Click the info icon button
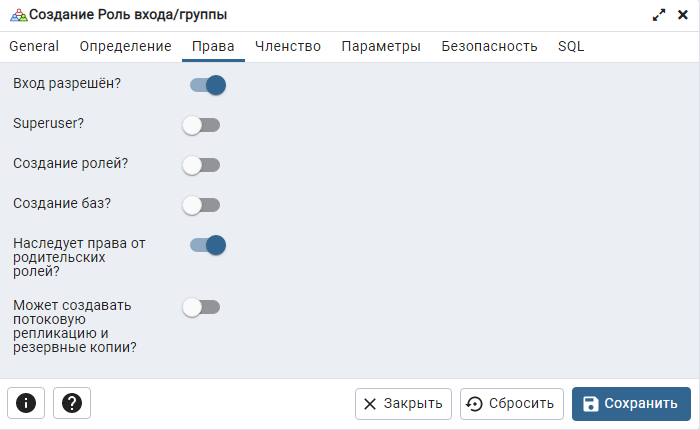 click(26, 403)
